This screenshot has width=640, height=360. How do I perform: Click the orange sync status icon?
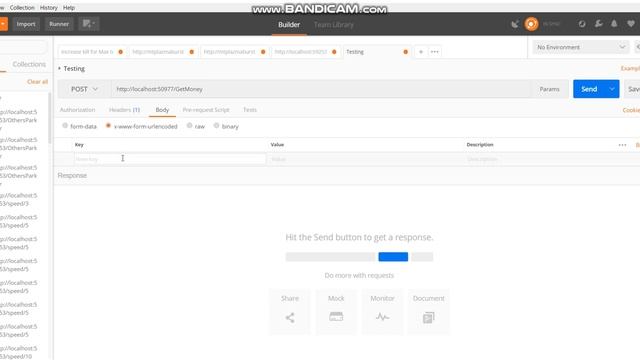531,24
